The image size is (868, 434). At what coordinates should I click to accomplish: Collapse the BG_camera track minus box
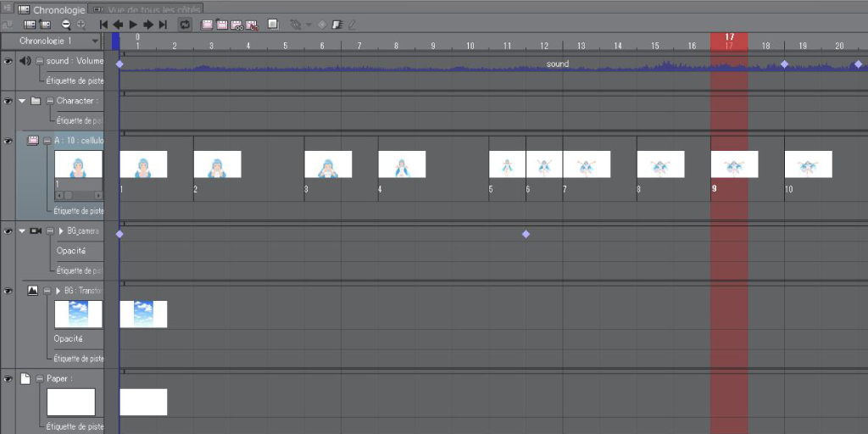pos(50,231)
